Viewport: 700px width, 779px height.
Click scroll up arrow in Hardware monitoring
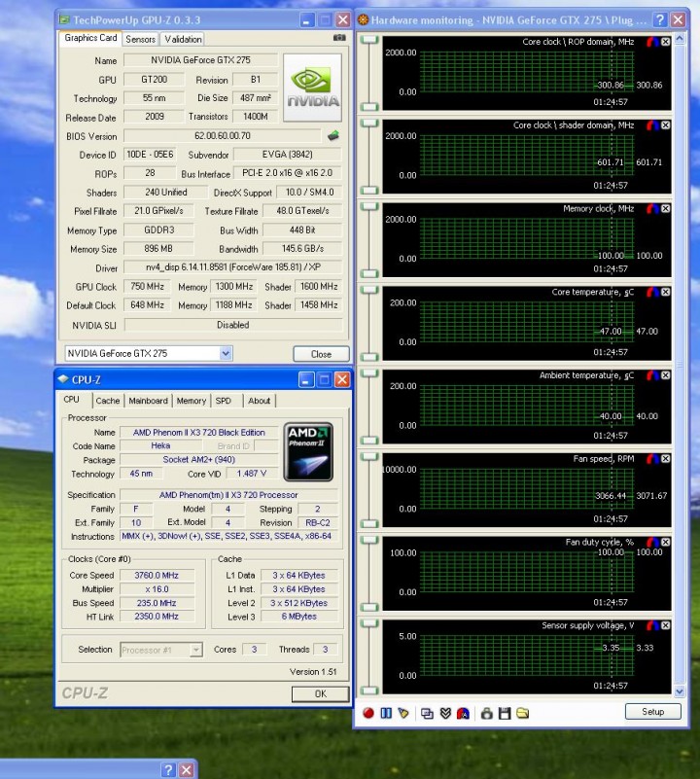click(680, 39)
